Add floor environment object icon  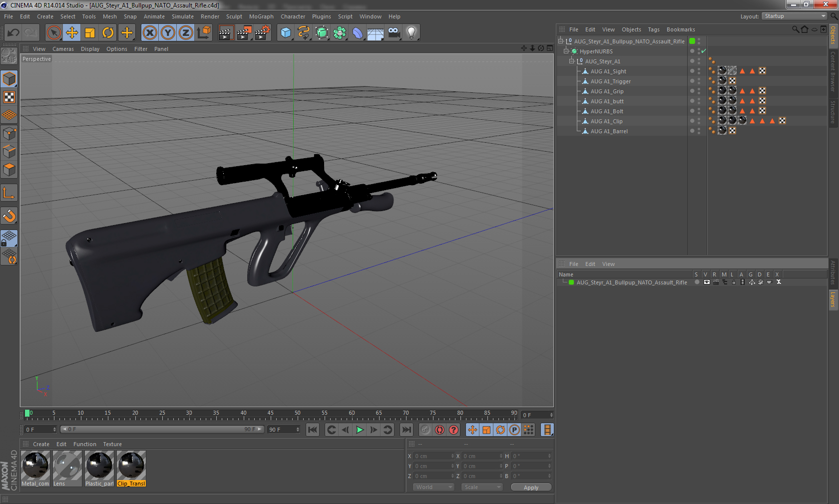(376, 33)
